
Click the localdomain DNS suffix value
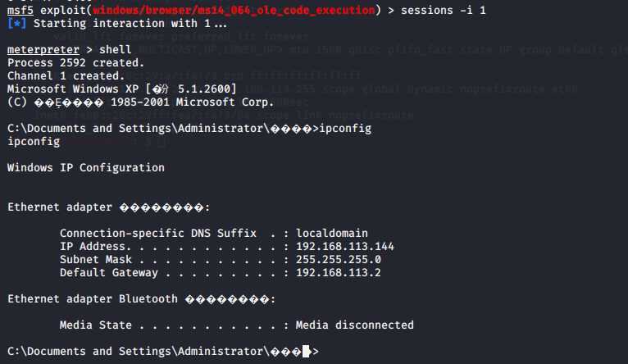(331, 233)
